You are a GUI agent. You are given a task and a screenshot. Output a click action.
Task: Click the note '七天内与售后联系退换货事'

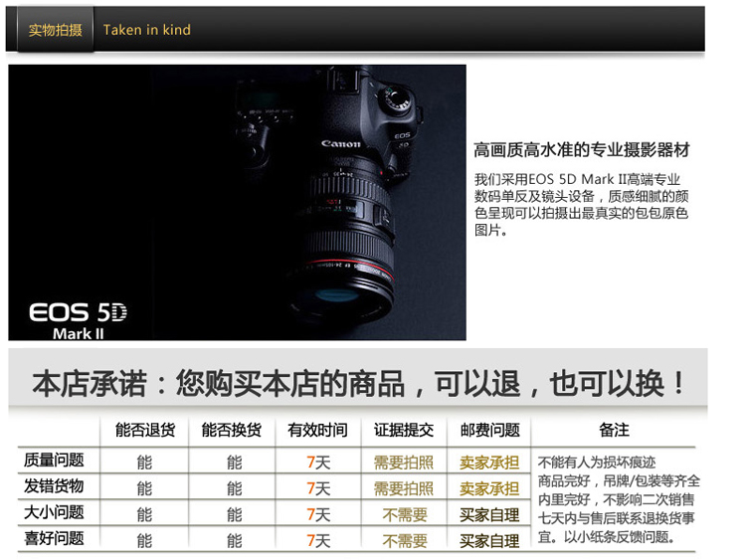[x=616, y=518]
